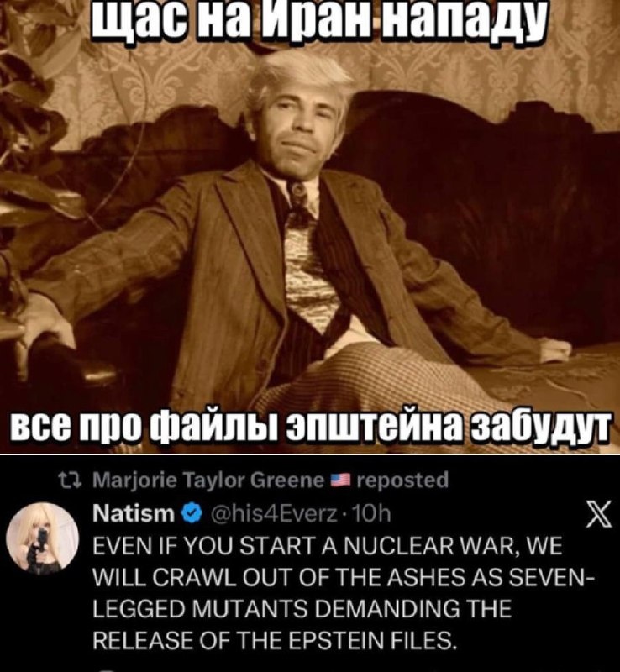Click the US flag emoji beside Greene
The height and width of the screenshot is (672, 620).
coord(340,480)
